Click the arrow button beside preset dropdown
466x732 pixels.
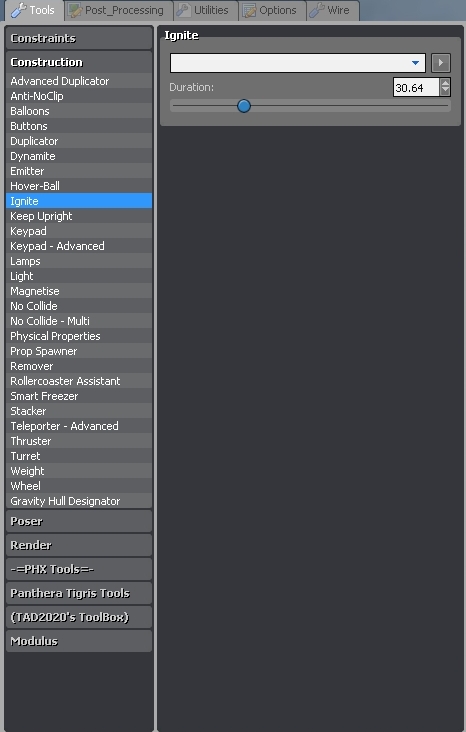pyautogui.click(x=441, y=63)
